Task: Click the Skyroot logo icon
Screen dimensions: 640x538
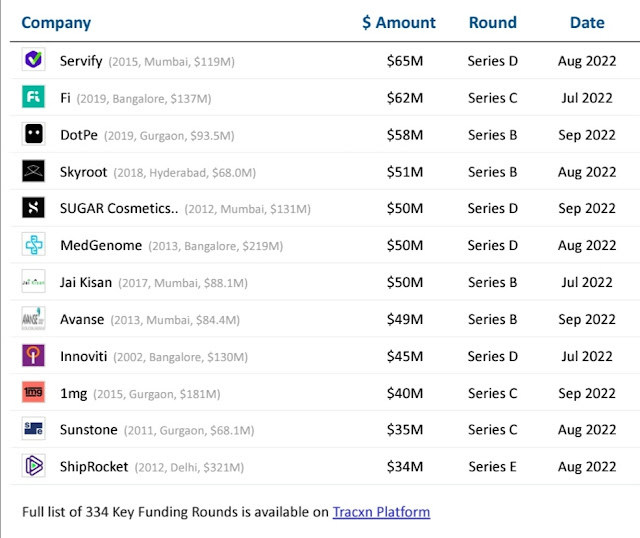Action: pyautogui.click(x=33, y=171)
